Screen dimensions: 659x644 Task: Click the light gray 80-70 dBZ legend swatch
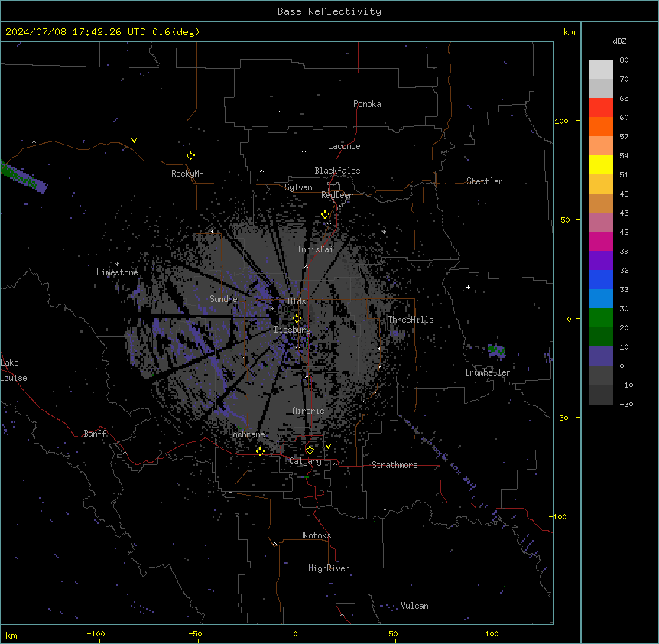601,70
